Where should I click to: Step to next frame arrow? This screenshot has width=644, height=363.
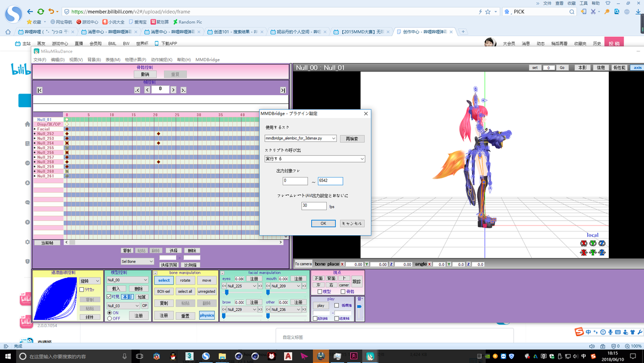[x=173, y=90]
